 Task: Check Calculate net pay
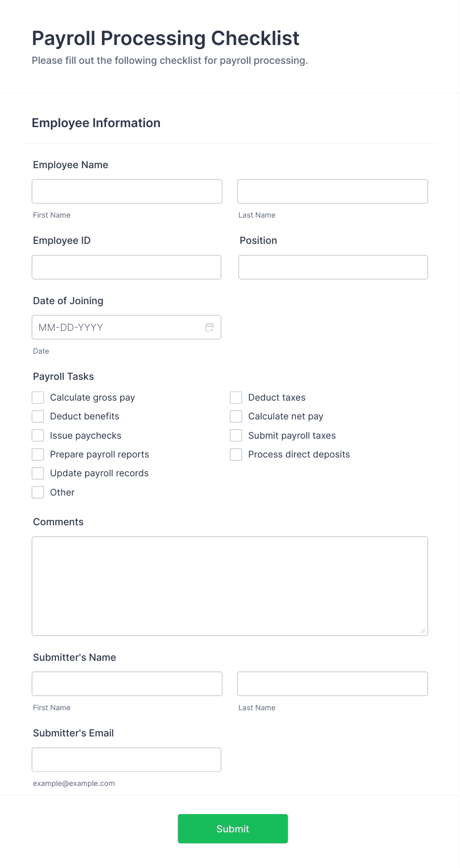point(235,416)
